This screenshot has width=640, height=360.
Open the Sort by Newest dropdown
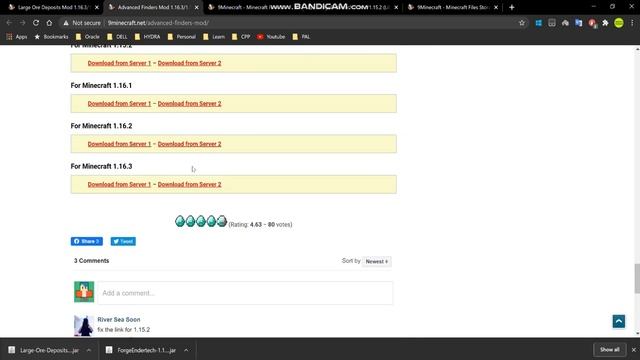pyautogui.click(x=377, y=261)
